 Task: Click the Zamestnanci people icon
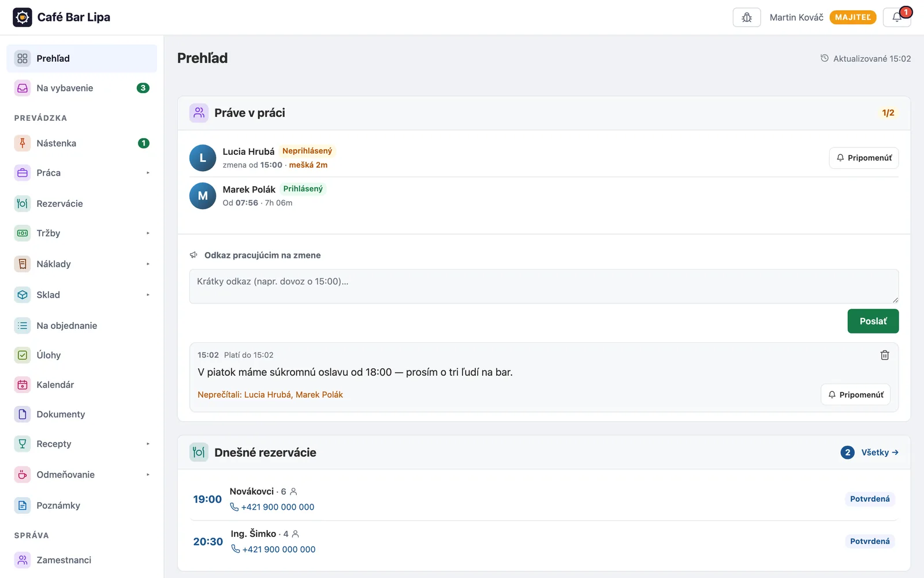tap(23, 560)
